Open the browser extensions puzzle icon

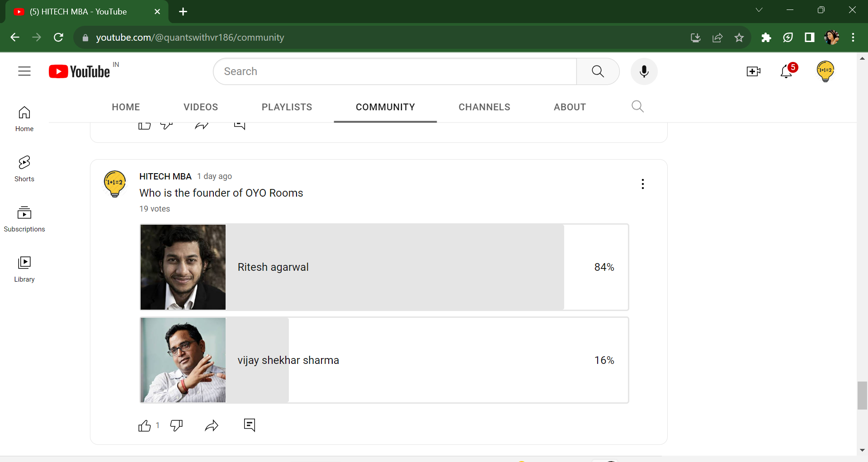766,38
